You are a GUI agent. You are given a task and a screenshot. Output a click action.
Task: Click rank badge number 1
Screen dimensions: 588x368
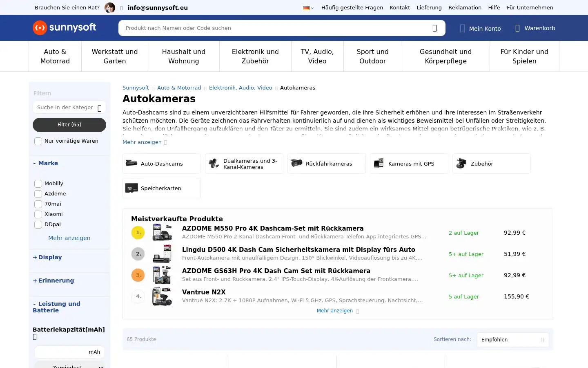coord(138,232)
